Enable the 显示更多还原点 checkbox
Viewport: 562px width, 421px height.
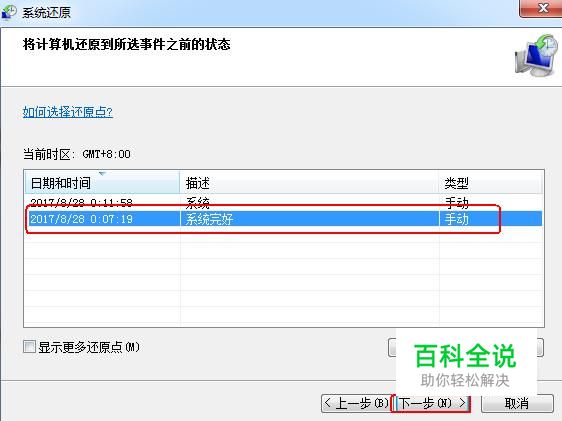[x=29, y=347]
